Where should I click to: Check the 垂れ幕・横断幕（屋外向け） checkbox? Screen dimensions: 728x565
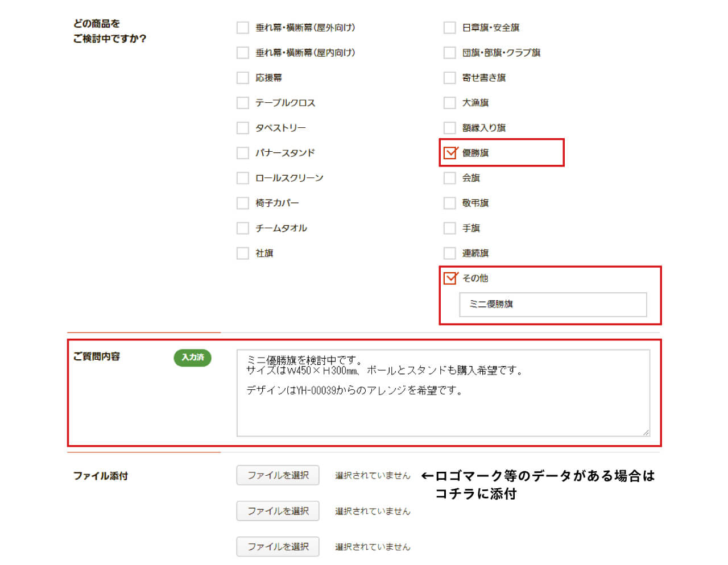coord(242,27)
